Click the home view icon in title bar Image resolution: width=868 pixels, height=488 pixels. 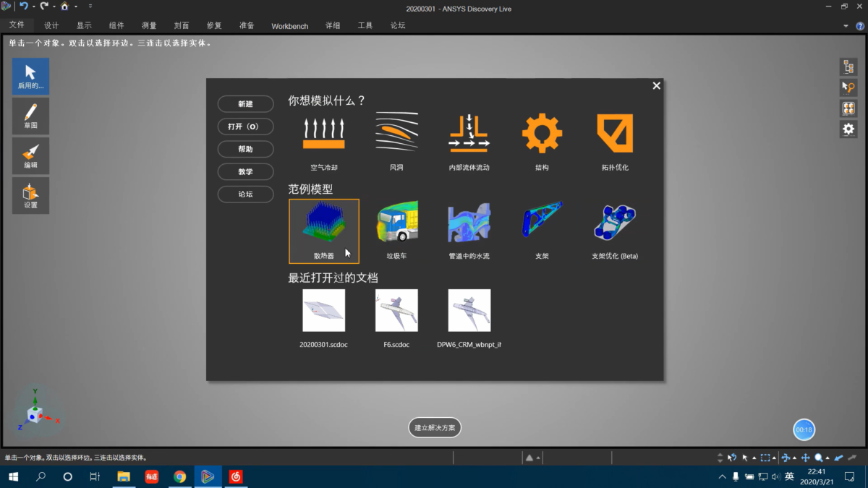[64, 6]
